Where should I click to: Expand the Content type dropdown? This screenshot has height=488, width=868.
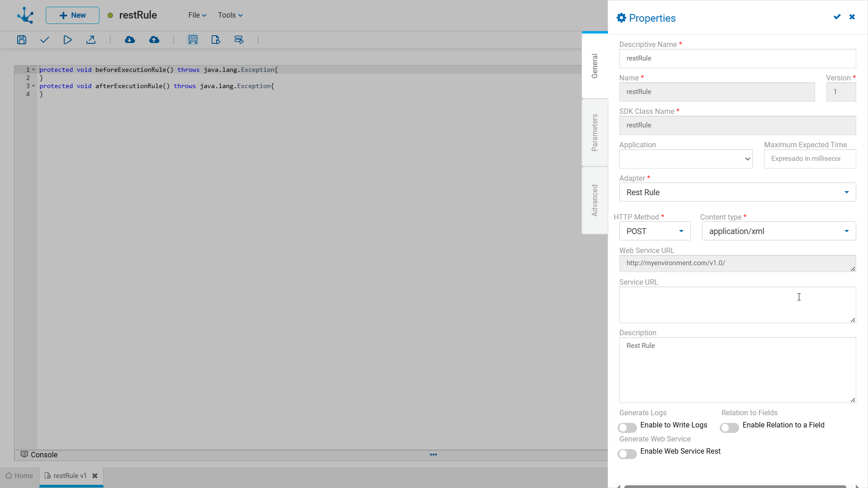(x=778, y=231)
